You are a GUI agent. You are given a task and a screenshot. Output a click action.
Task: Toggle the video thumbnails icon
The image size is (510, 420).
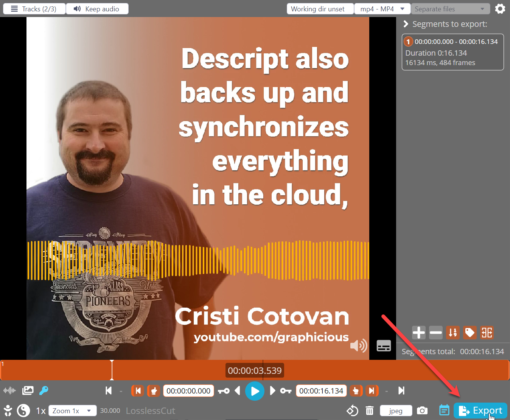point(28,390)
